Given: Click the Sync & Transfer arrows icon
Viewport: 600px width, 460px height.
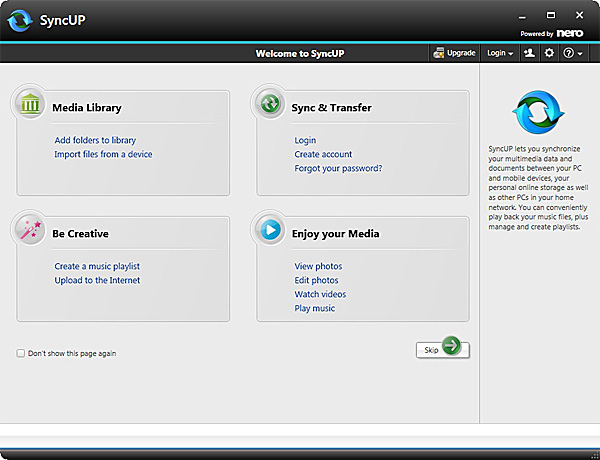Looking at the screenshot, I should point(270,105).
